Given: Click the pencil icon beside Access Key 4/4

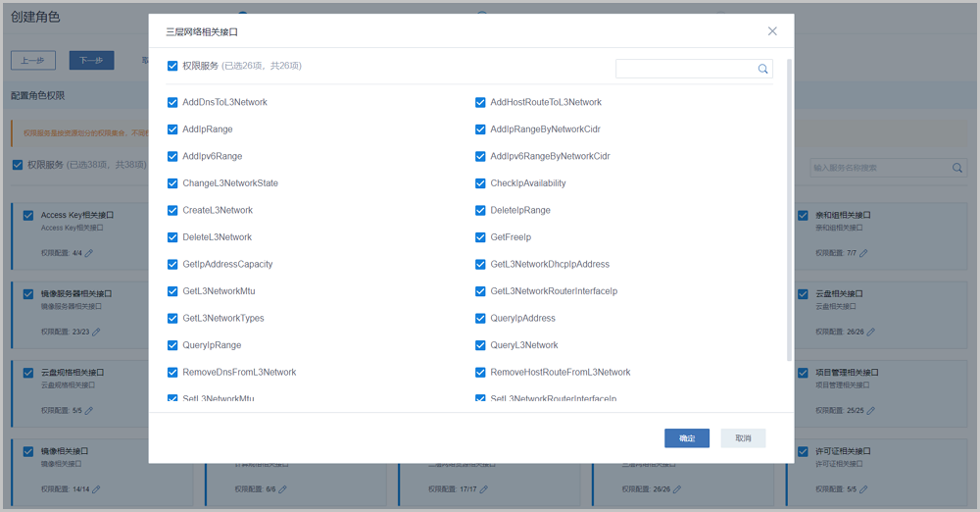Looking at the screenshot, I should tap(90, 253).
